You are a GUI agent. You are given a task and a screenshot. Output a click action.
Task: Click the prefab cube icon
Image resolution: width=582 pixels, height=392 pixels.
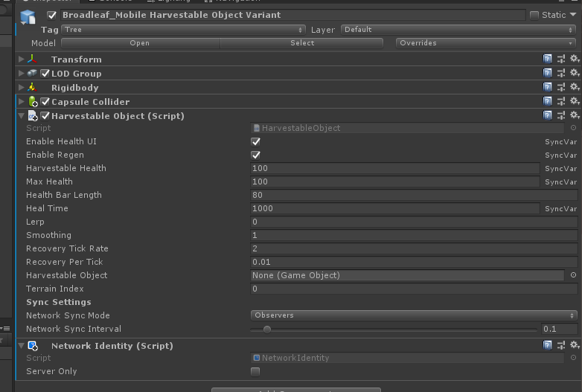28,18
